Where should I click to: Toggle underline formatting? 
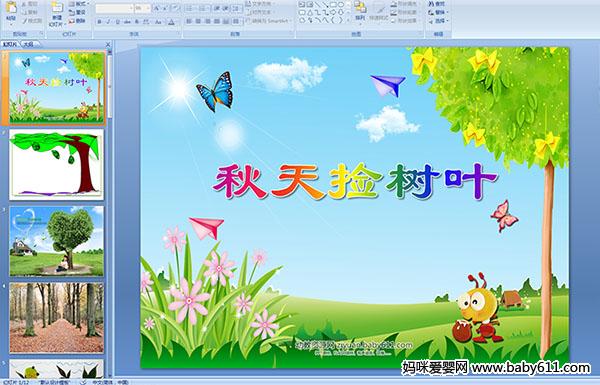117,22
